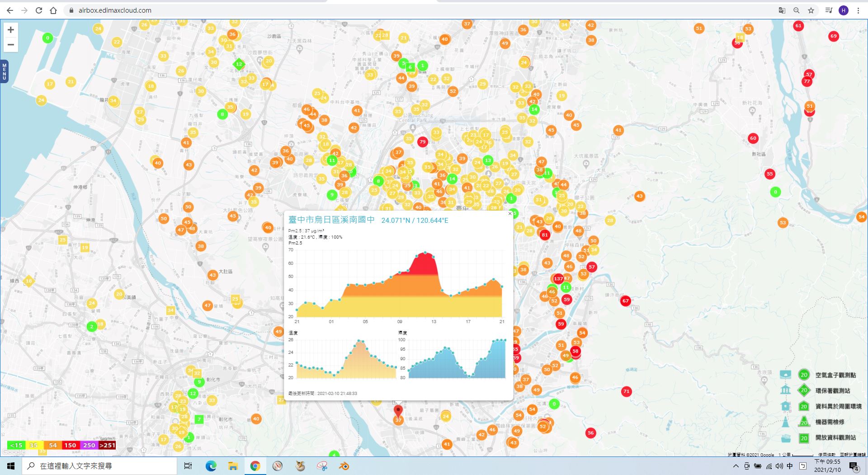Open the green diamond 12 EPA station
Image resolution: width=868 pixels, height=475 pixels.
point(239,64)
